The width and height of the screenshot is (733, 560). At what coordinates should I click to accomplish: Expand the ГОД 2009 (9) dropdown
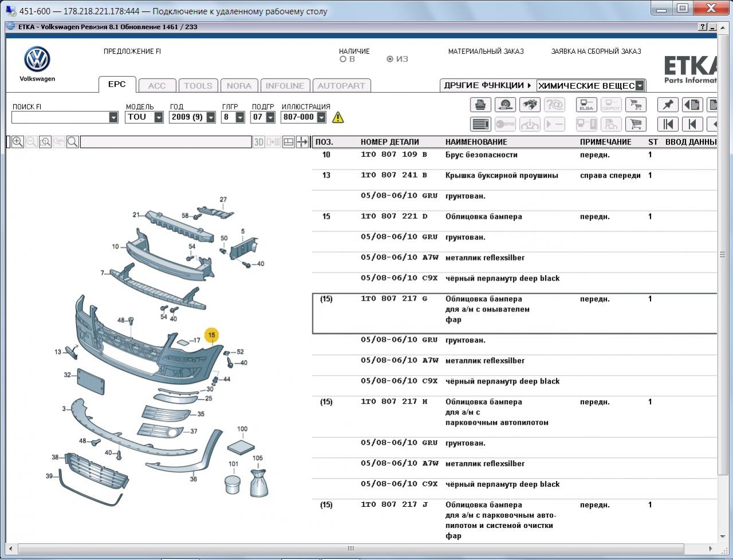211,117
